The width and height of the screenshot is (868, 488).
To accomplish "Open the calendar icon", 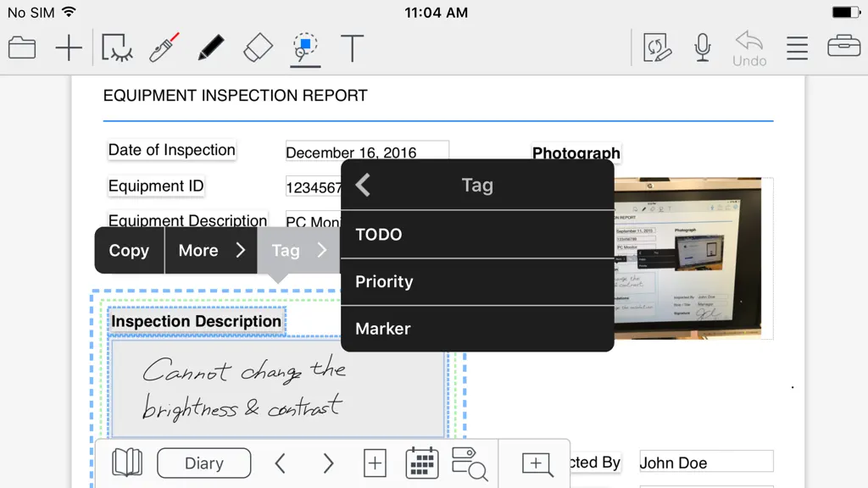I will point(422,463).
